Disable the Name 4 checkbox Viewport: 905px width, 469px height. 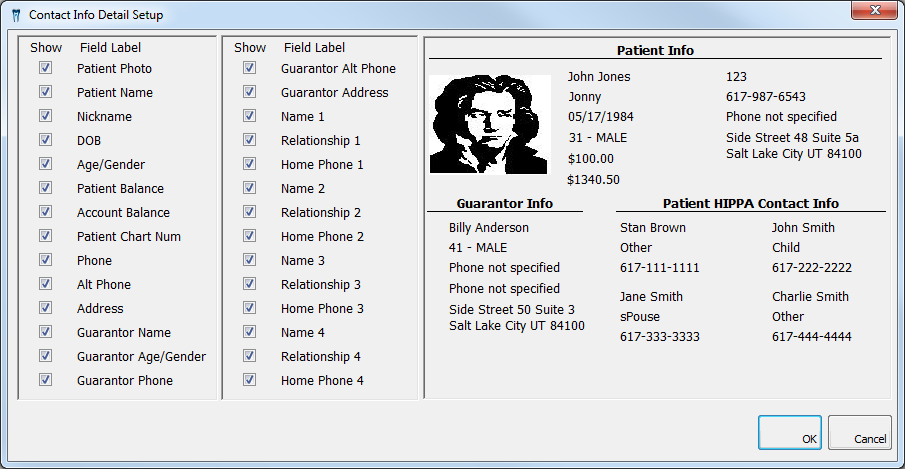tap(249, 332)
